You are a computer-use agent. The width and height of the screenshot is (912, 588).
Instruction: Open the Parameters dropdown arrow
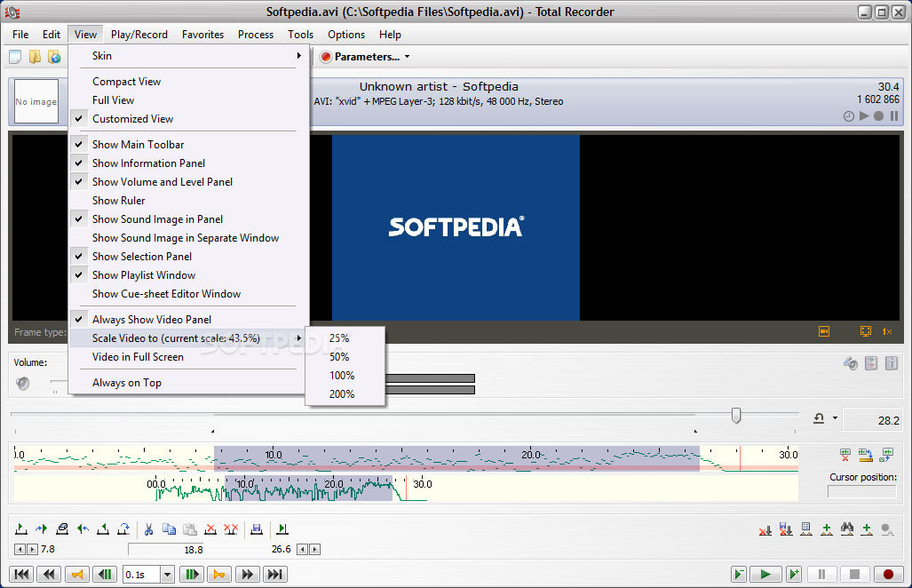407,57
